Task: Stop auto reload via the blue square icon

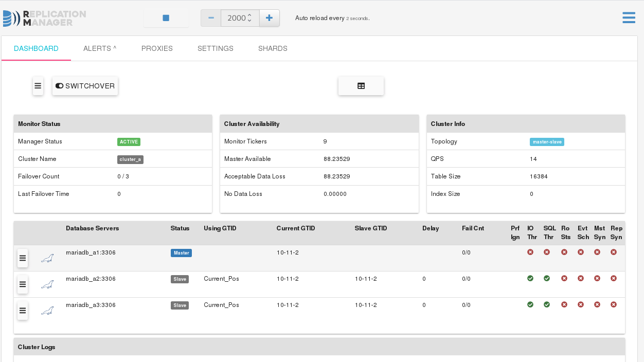Action: [x=166, y=17]
